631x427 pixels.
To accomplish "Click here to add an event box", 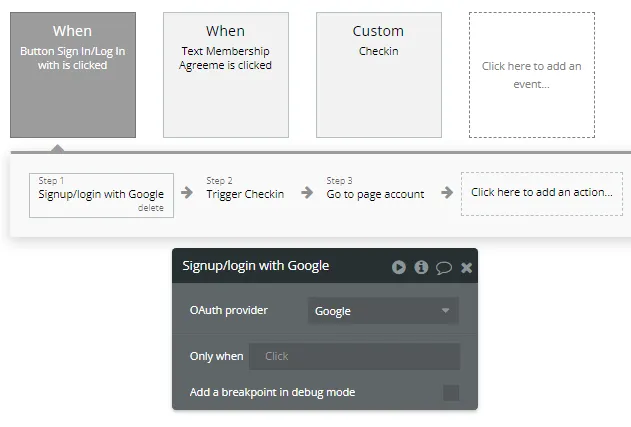I will [531, 75].
